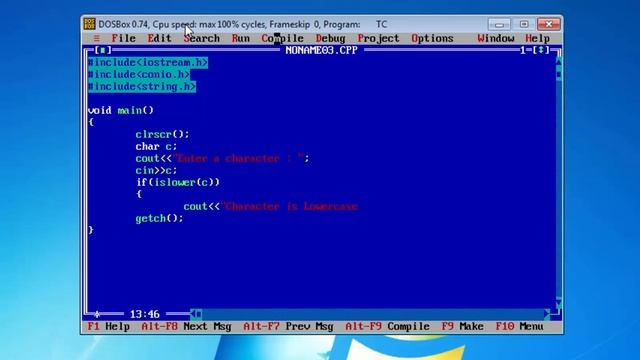Click the modified-file asterisk indicator

click(x=97, y=314)
